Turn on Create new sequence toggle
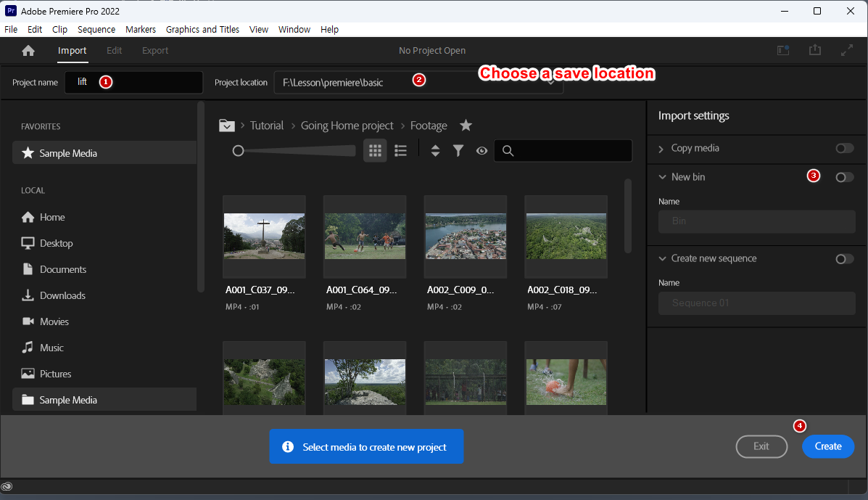 [844, 259]
